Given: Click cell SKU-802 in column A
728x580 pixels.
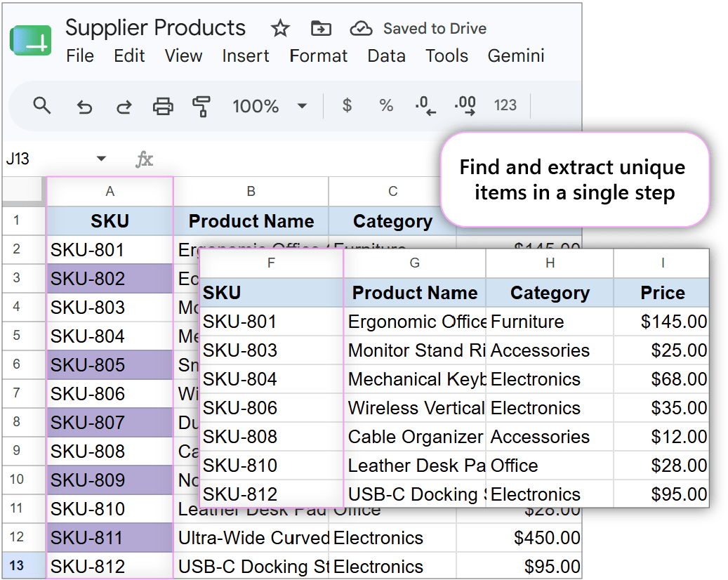Looking at the screenshot, I should pyautogui.click(x=110, y=279).
